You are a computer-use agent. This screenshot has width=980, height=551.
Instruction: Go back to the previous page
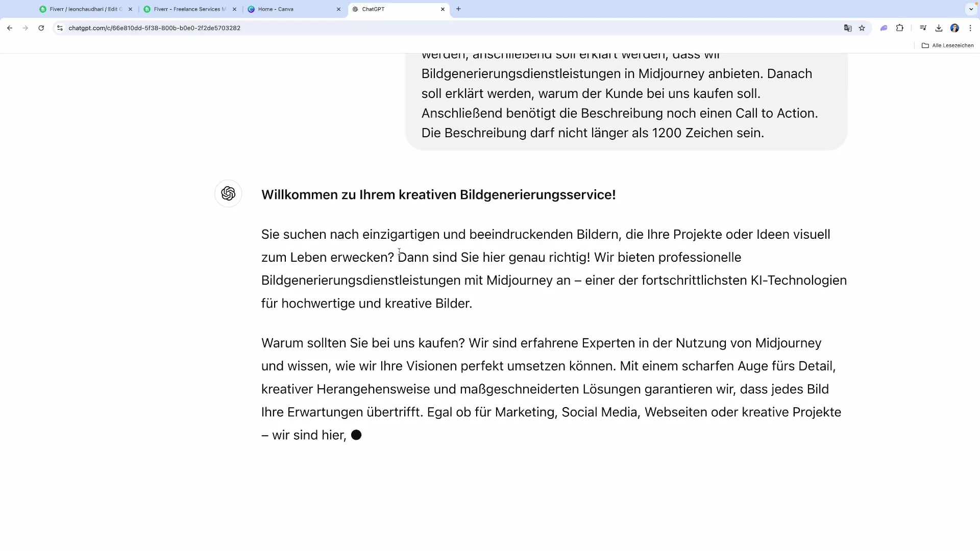point(10,28)
